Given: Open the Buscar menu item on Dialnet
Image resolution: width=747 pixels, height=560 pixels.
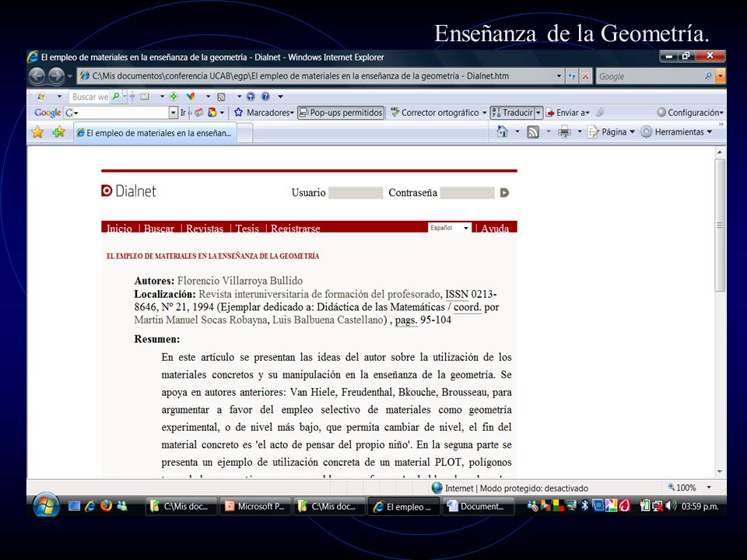Looking at the screenshot, I should tap(159, 228).
